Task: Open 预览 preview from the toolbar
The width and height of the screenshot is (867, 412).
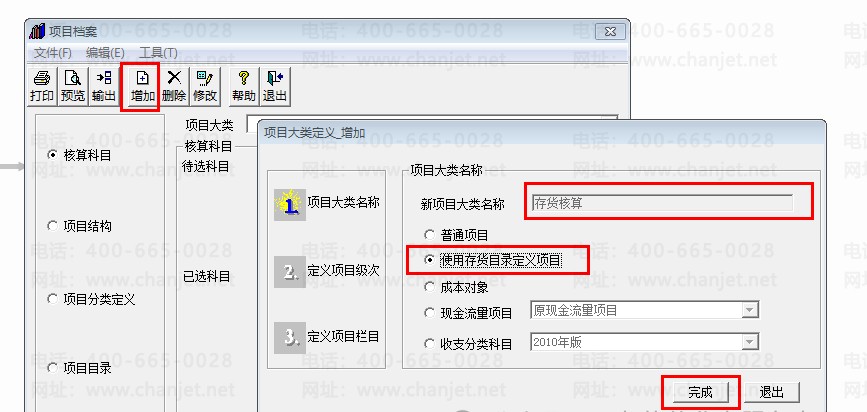Action: [x=72, y=87]
